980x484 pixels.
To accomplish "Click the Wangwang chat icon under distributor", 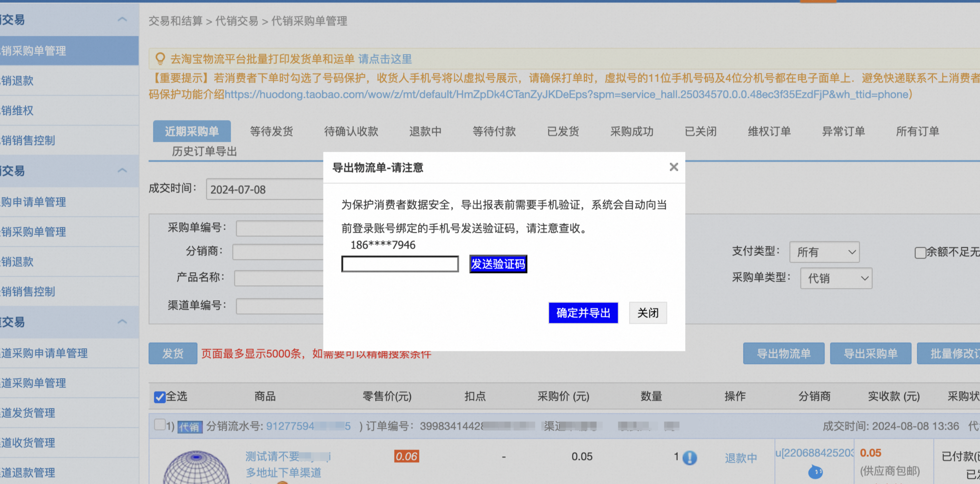I will 815,472.
